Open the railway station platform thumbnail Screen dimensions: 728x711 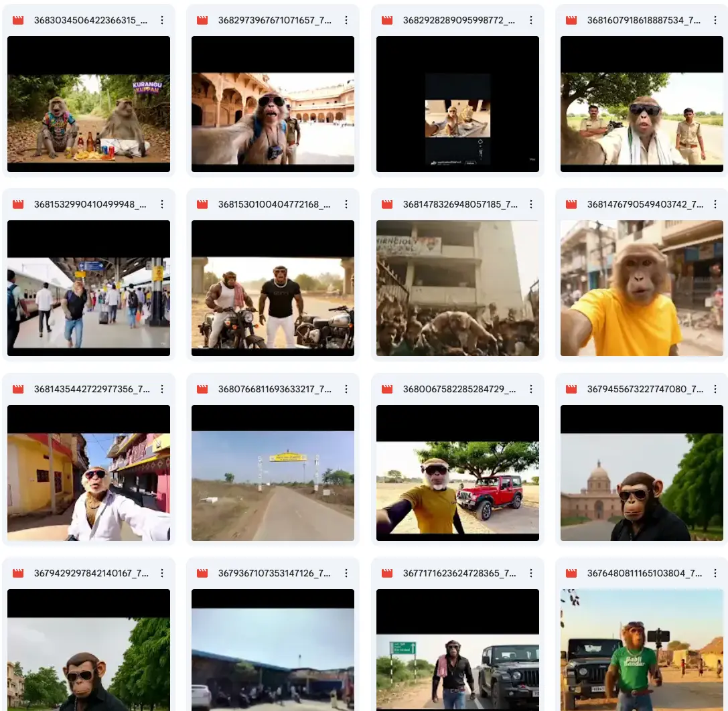coord(88,288)
